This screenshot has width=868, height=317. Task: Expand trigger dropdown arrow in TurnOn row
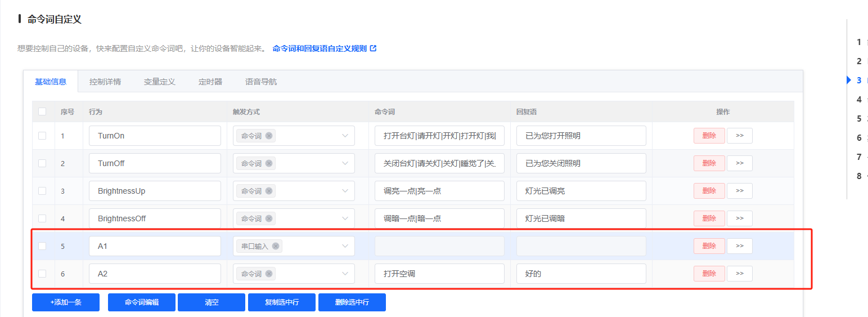(x=345, y=136)
